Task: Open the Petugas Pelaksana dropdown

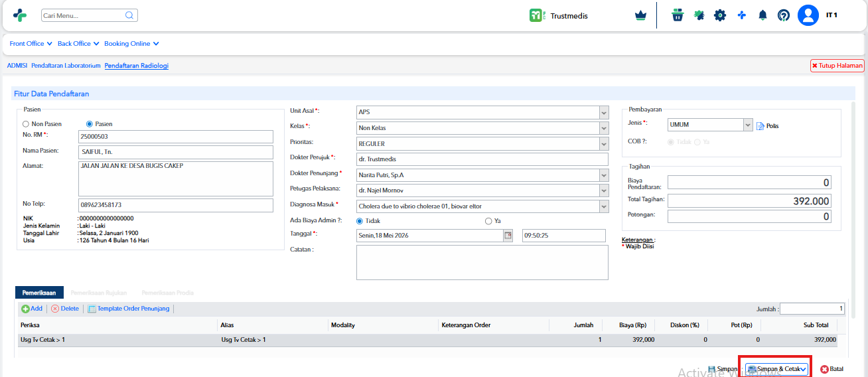Action: [603, 191]
